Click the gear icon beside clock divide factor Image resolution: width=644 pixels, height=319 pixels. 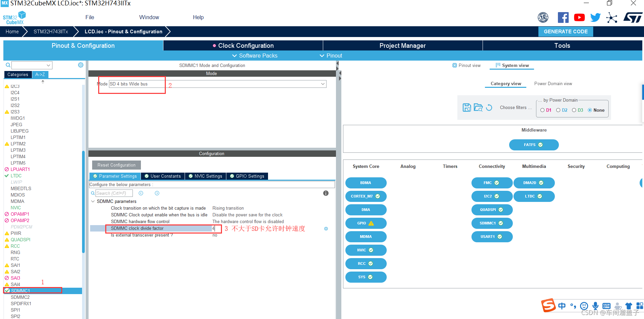(x=326, y=228)
